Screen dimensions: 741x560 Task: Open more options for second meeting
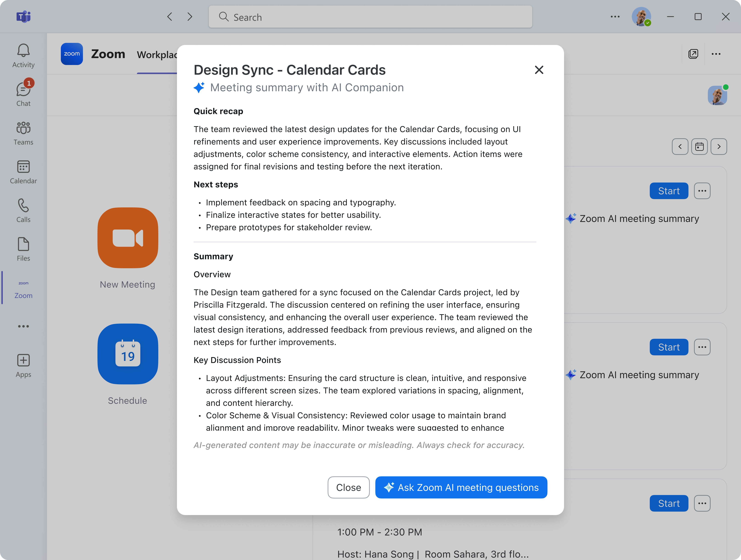pyautogui.click(x=702, y=347)
